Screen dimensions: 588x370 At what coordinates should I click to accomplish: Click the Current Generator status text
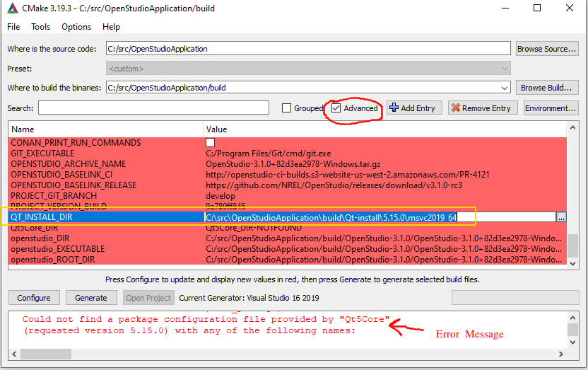coord(249,298)
